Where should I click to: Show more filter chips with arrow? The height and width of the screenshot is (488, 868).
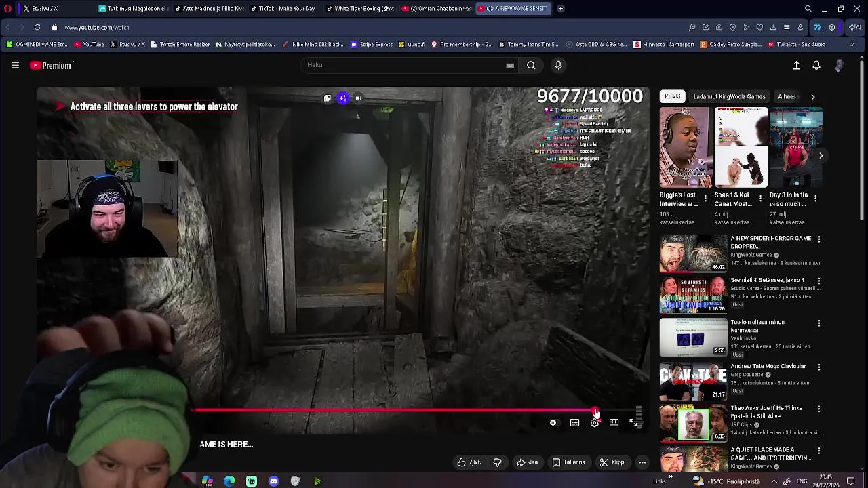[x=812, y=96]
